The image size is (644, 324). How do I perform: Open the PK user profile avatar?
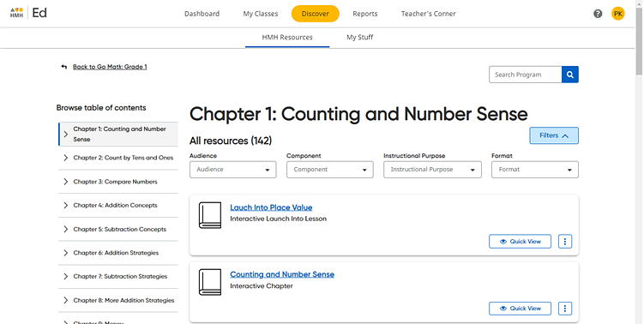617,14
